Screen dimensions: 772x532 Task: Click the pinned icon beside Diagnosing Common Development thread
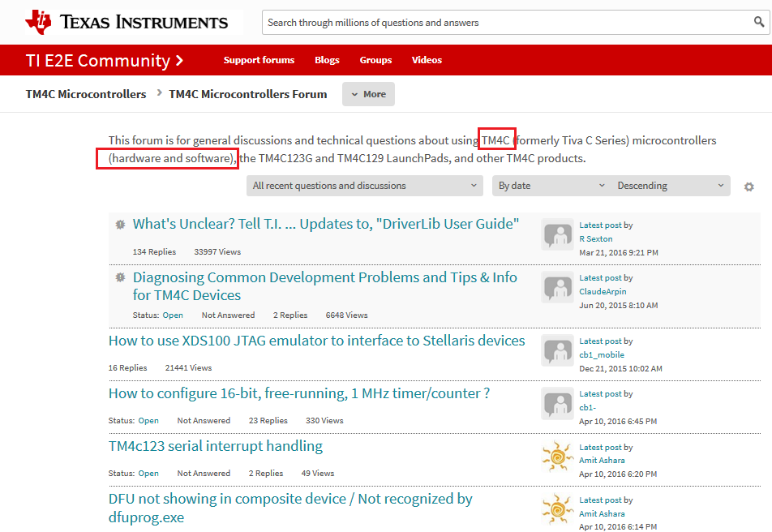pyautogui.click(x=120, y=277)
